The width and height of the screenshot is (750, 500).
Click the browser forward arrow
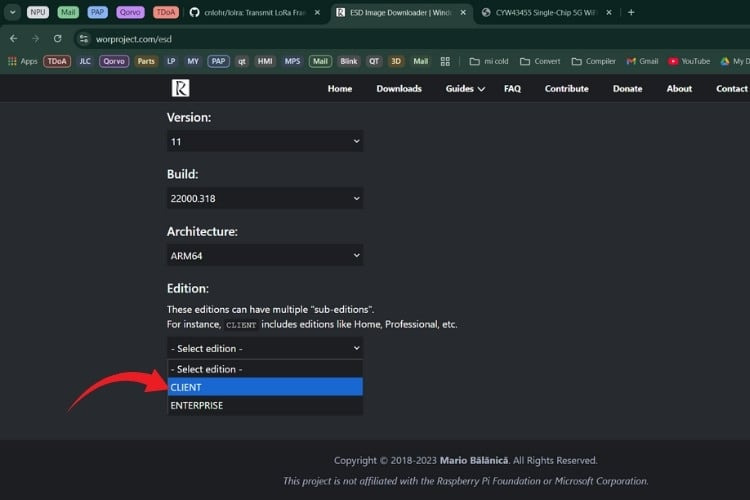pos(35,39)
